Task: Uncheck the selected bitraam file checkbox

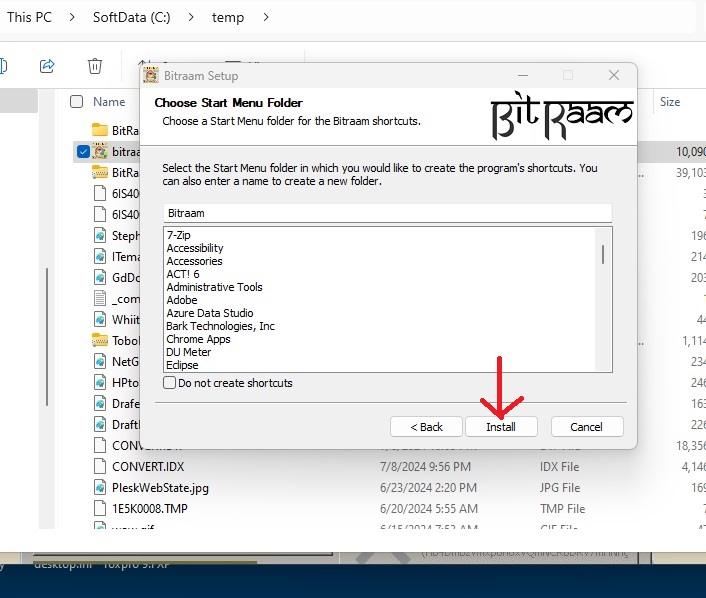Action: (x=83, y=152)
